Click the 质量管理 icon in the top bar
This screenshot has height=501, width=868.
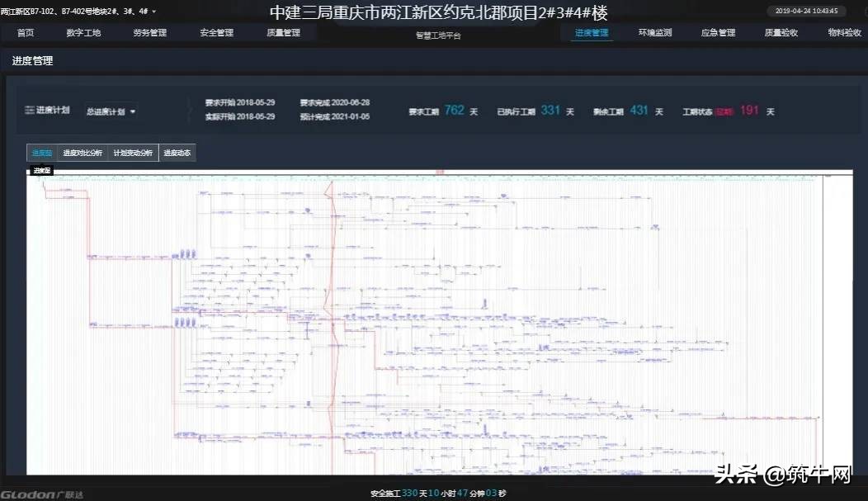(285, 32)
